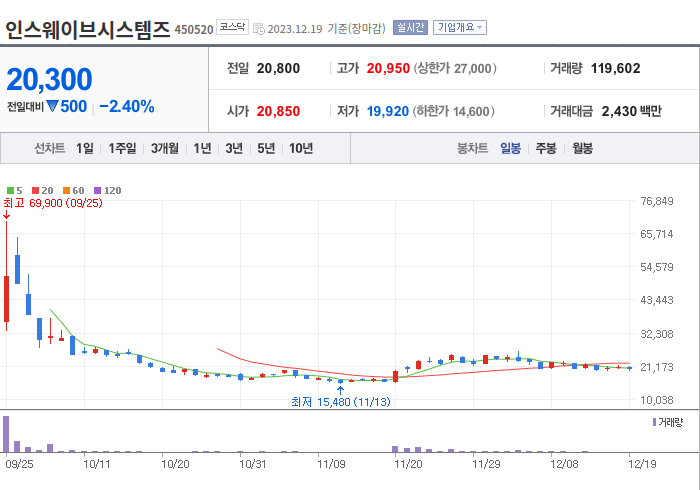Click the 최고 69,900 (09/25) high marker
The width and height of the screenshot is (700, 490).
click(53, 203)
